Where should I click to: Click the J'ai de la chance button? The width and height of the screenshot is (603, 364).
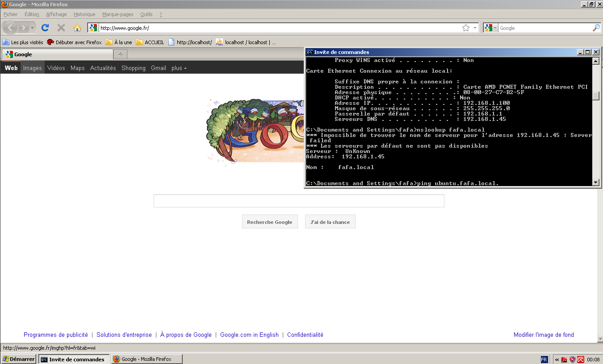click(x=330, y=222)
